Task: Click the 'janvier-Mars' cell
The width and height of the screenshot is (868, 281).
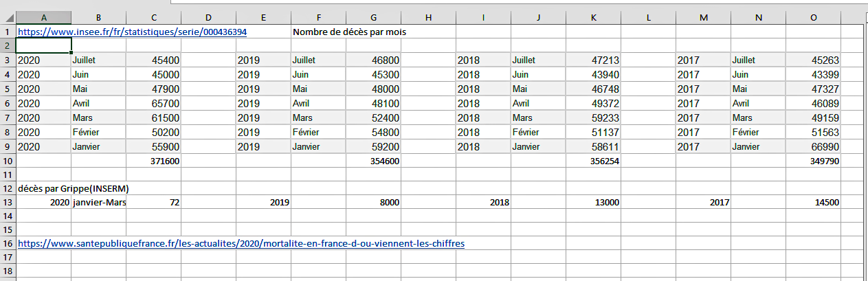Action: pyautogui.click(x=99, y=203)
